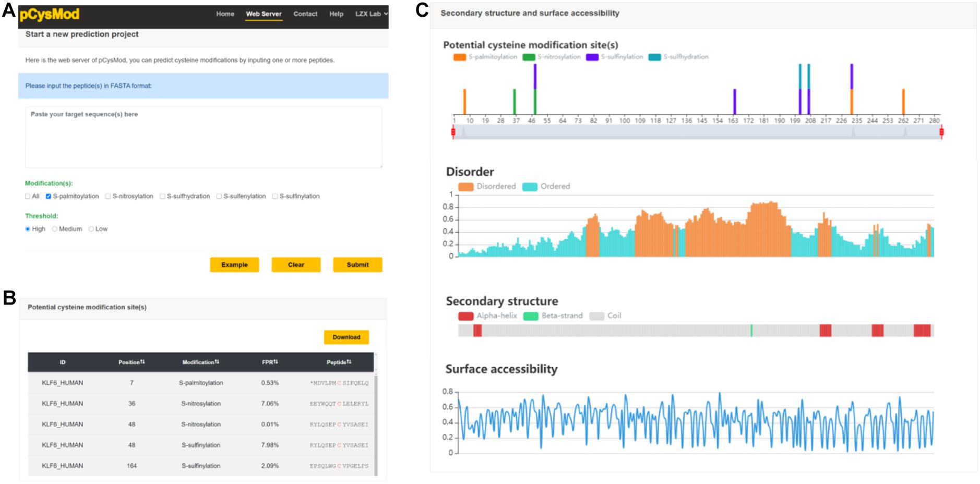Enable the S-nitrosylation checkbox
This screenshot has width=980, height=484.
[108, 197]
